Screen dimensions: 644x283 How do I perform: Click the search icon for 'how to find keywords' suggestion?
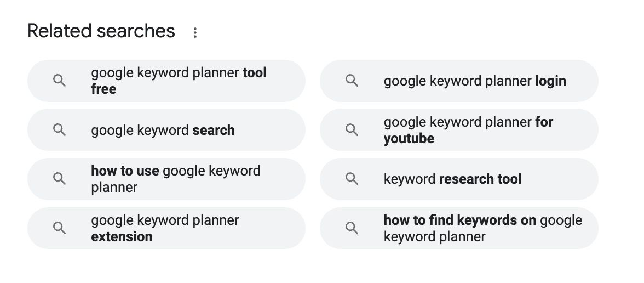(x=352, y=228)
